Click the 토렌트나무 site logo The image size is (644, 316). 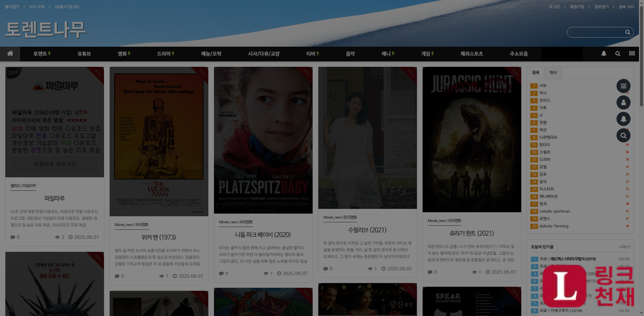point(45,30)
